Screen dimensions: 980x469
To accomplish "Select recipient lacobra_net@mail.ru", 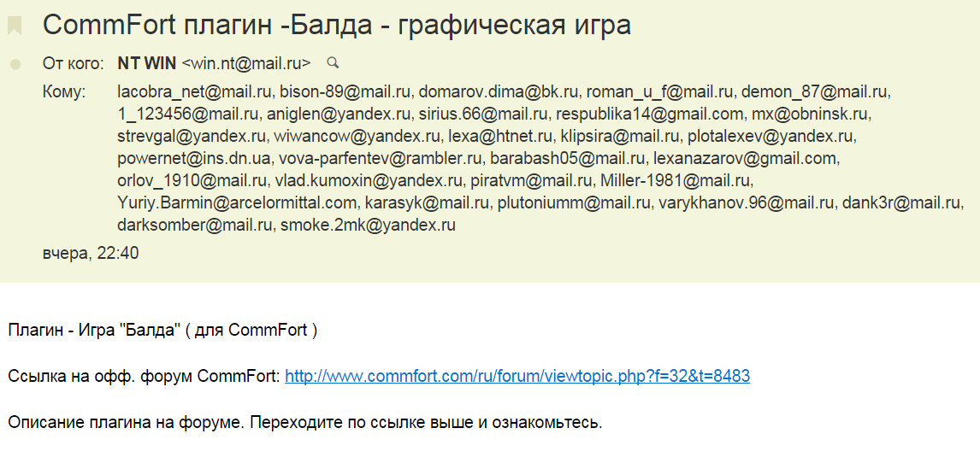I will tap(194, 91).
